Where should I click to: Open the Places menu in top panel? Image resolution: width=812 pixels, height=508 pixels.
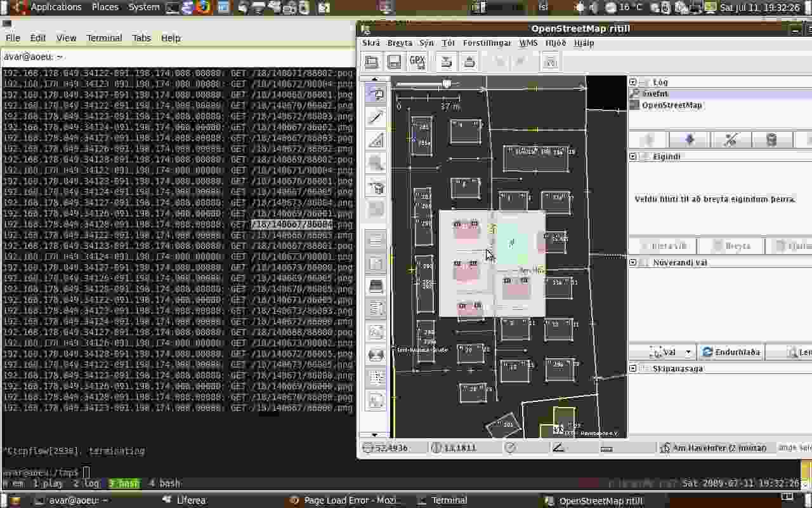pyautogui.click(x=105, y=7)
